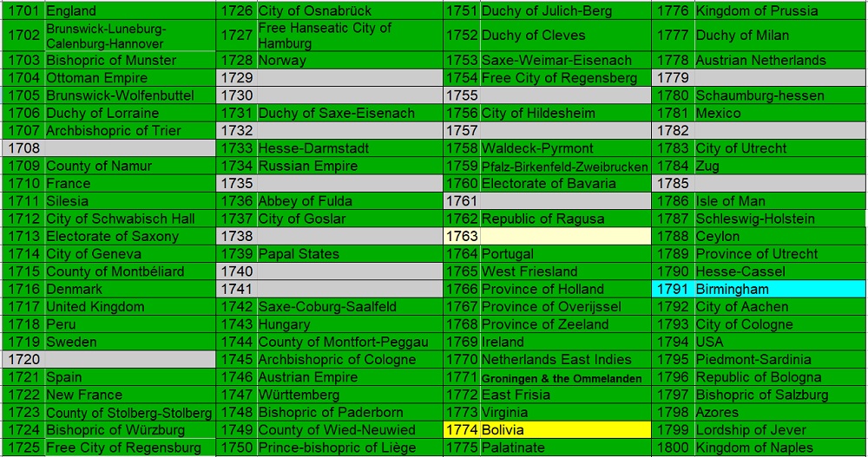
Task: Click on the Denmark entry
Action: click(x=129, y=290)
